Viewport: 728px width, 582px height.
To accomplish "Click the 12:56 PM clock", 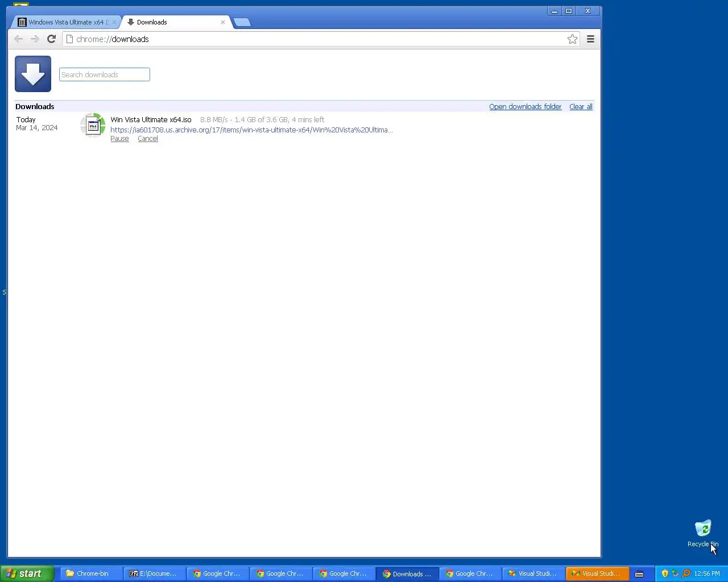I will click(x=707, y=573).
